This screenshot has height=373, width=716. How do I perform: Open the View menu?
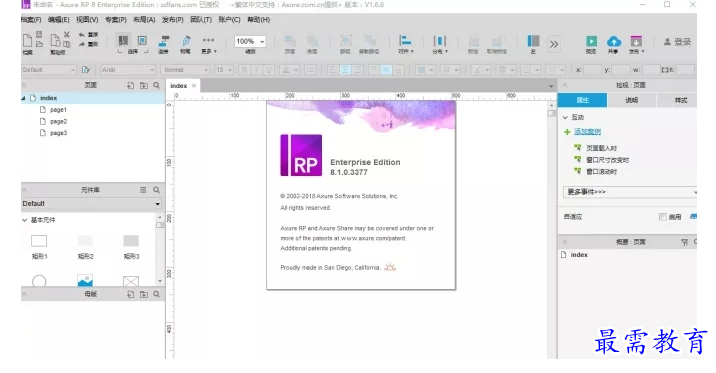tap(87, 20)
